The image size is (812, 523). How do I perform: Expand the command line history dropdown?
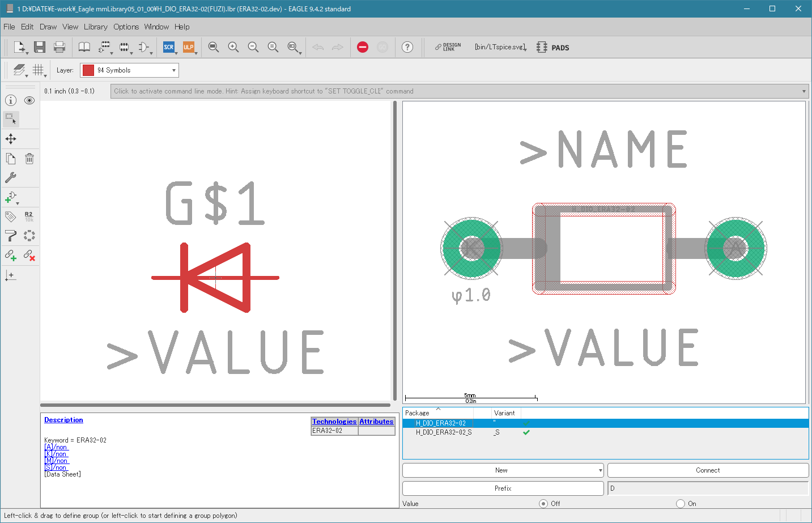coord(804,91)
